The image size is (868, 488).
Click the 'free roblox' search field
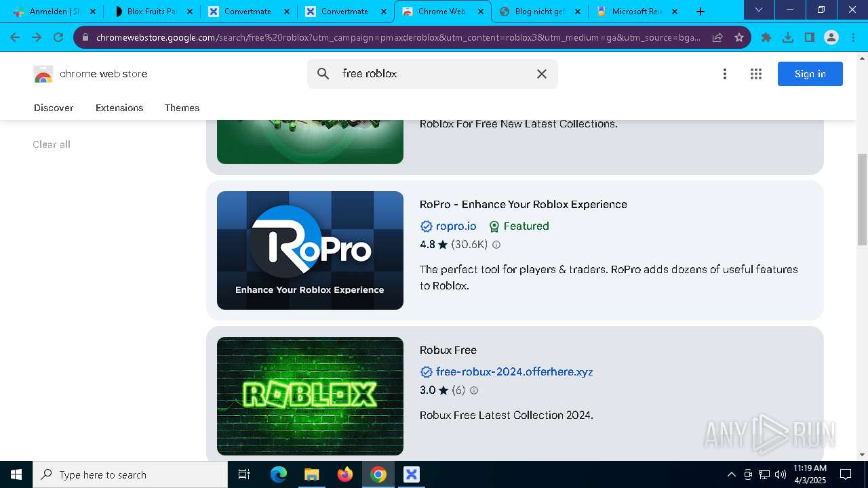(434, 74)
